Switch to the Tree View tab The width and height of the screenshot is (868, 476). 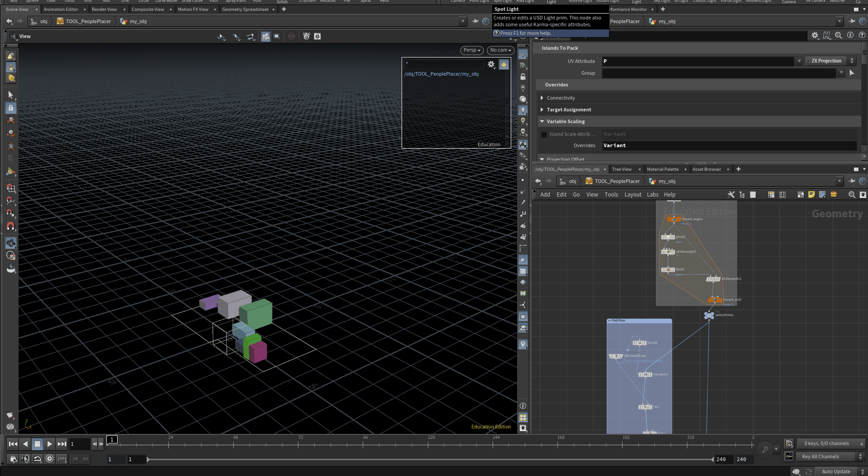point(621,169)
